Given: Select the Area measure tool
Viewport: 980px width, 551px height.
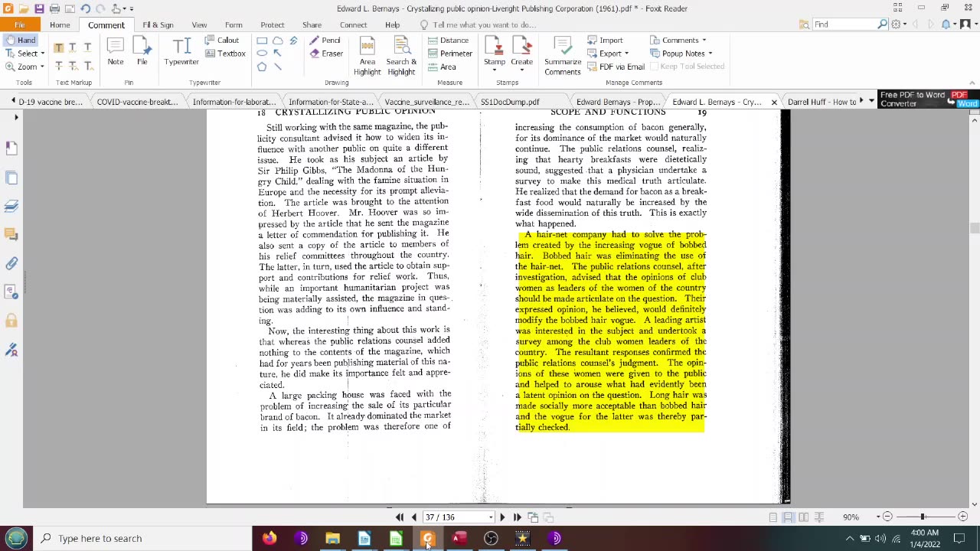Looking at the screenshot, I should click(442, 67).
